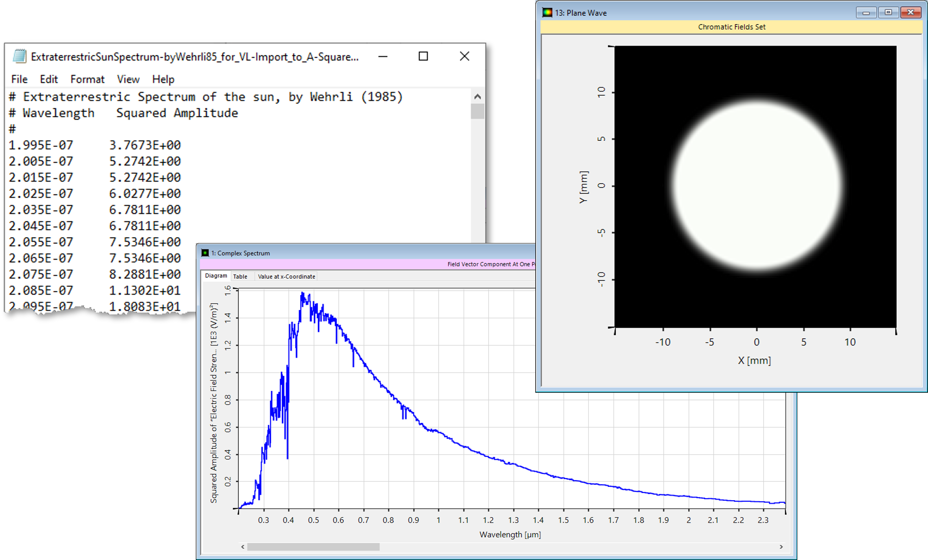928x560 pixels.
Task: Click the chromatic field icon on Plane Wave title bar
Action: tap(547, 12)
